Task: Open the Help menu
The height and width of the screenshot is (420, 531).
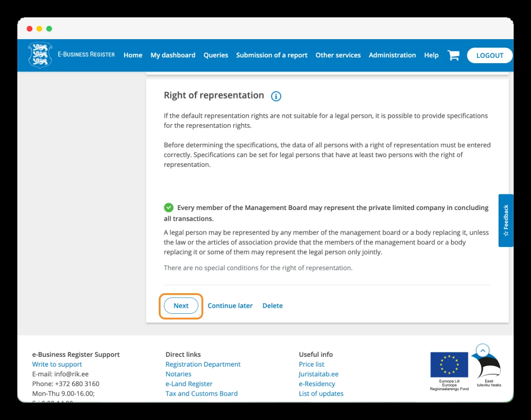Action: 431,55
